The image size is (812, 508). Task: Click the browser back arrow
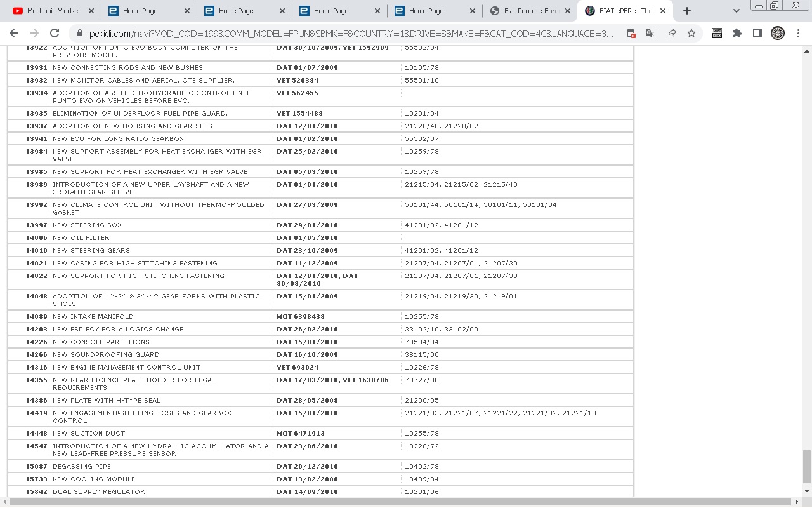coord(14,34)
